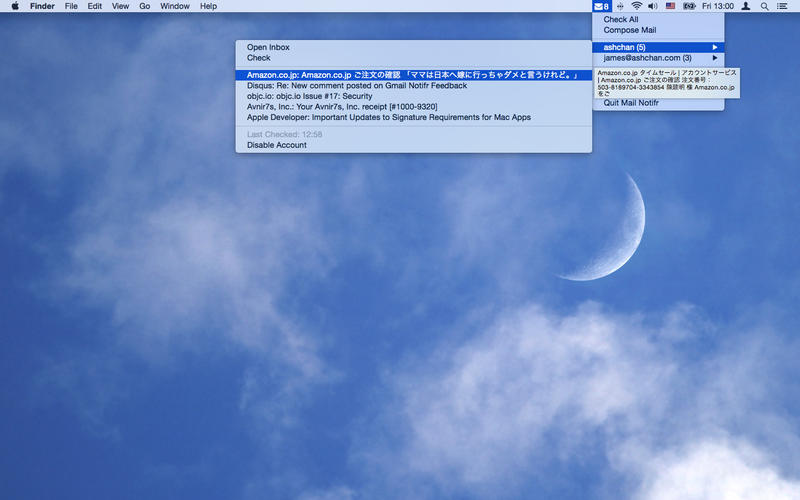Click the Mail Notifr envelope menu bar icon
This screenshot has width=800, height=500.
tap(601, 6)
